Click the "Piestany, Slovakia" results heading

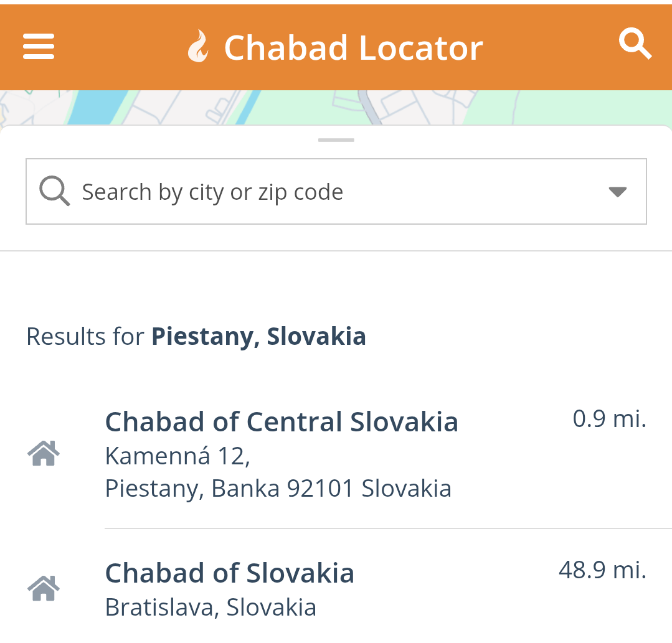pos(258,337)
